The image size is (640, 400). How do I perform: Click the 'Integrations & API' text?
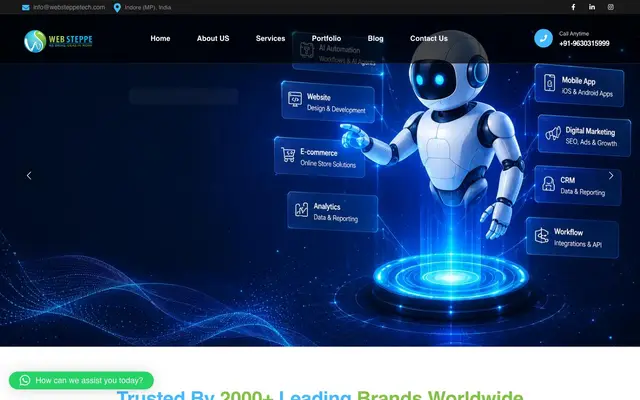578,244
